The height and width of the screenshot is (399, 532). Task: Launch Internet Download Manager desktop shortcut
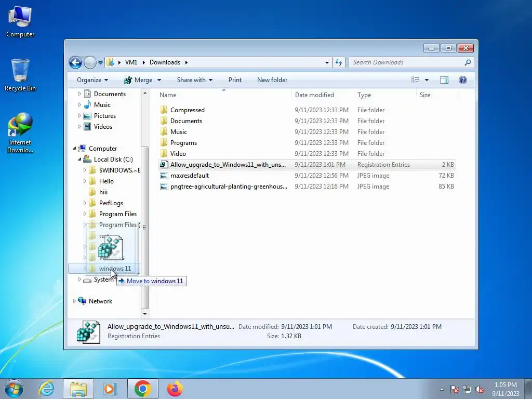click(x=20, y=132)
